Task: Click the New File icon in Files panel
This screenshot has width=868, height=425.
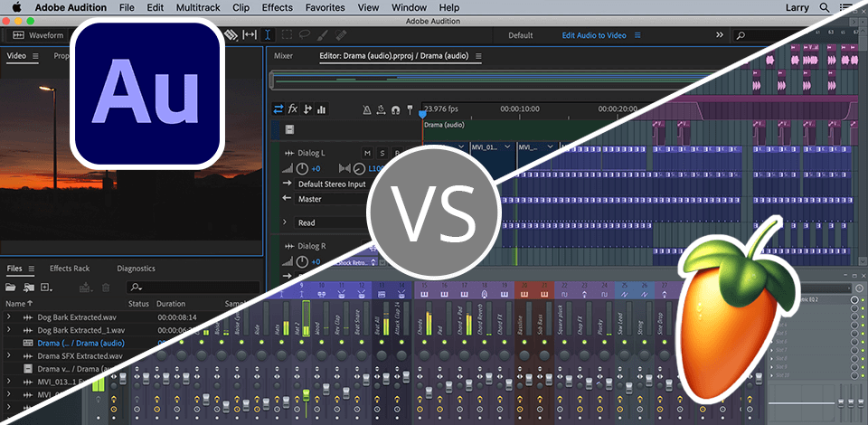Action: pos(47,288)
